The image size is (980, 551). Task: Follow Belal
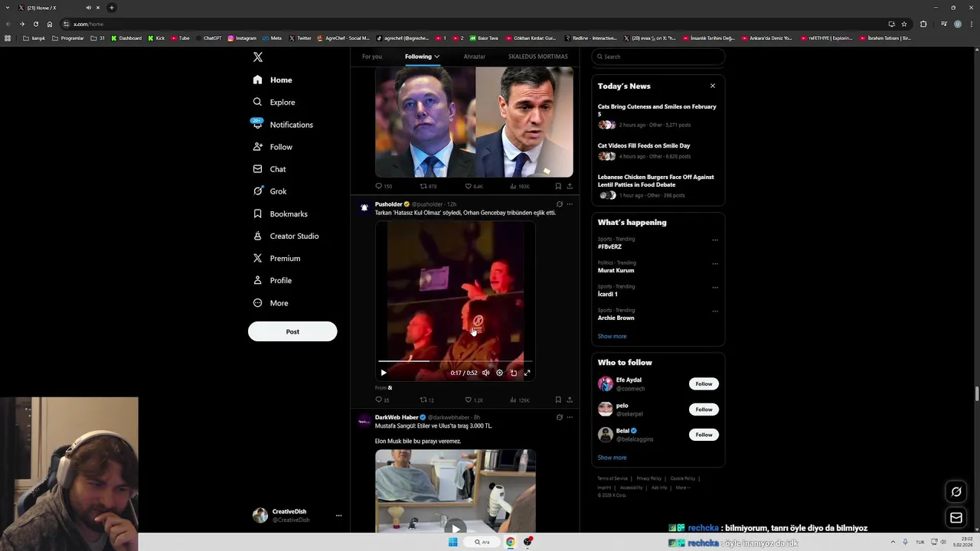click(704, 435)
